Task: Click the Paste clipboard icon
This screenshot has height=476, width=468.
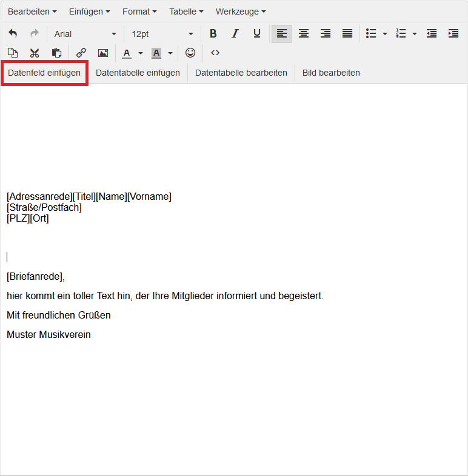Action: [56, 53]
